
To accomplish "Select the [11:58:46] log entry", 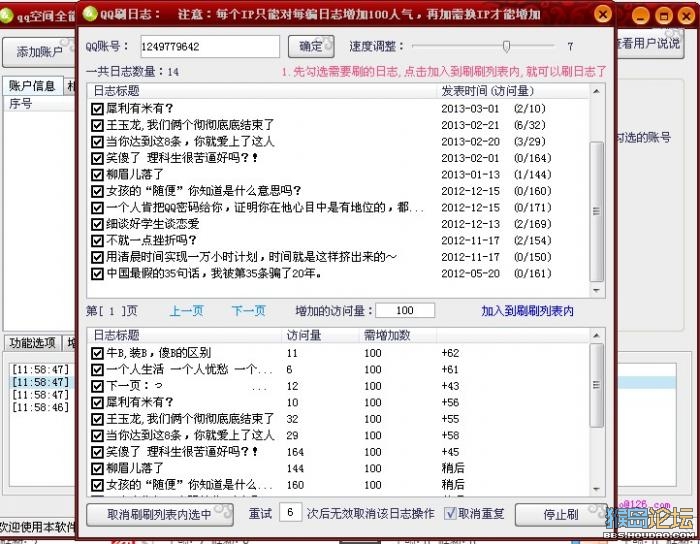I will click(x=41, y=407).
